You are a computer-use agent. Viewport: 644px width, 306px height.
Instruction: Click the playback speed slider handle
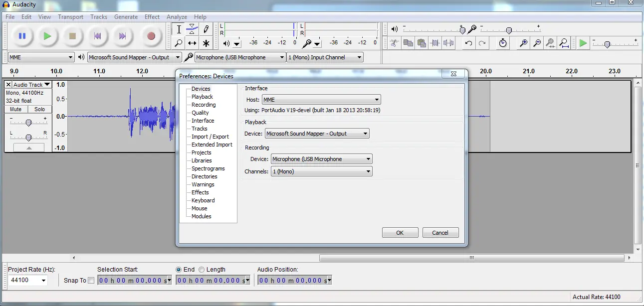point(607,44)
